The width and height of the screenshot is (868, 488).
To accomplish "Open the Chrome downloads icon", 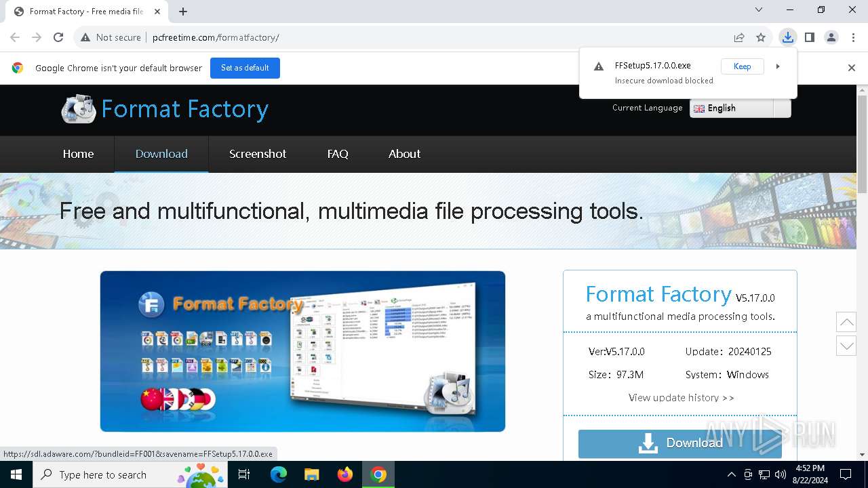I will [x=787, y=37].
